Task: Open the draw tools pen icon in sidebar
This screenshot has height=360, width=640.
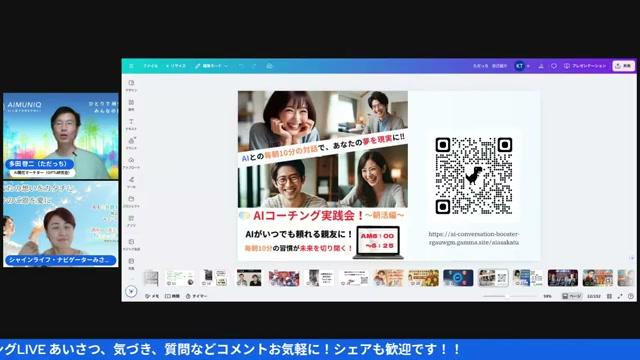Action: pyautogui.click(x=131, y=182)
